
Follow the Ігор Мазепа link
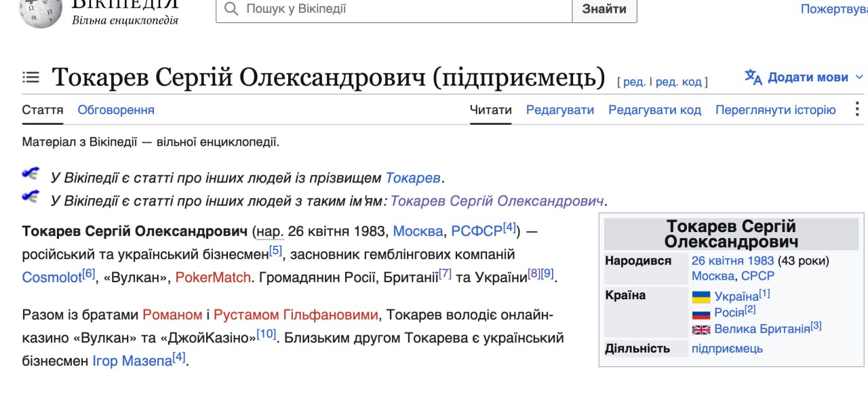tap(132, 362)
